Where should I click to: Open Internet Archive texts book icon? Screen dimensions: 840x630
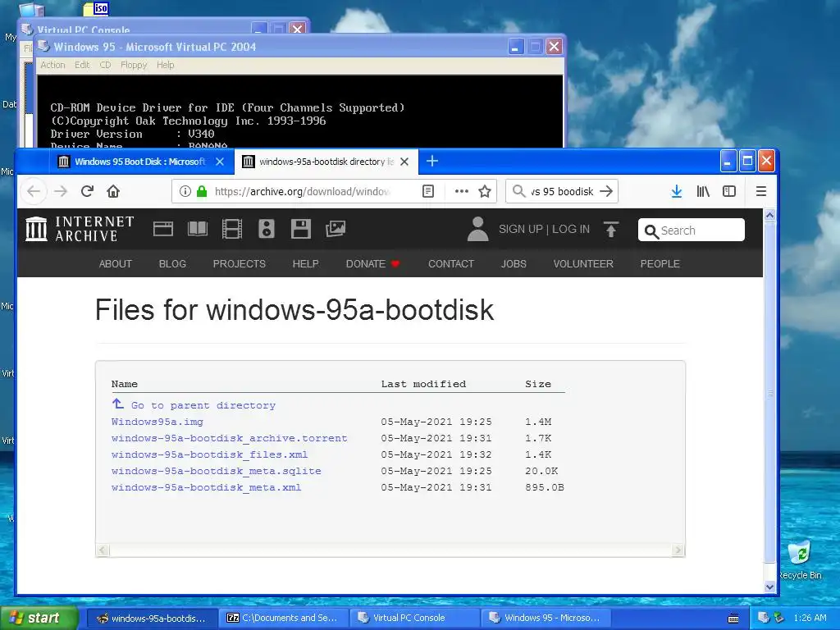tap(197, 229)
